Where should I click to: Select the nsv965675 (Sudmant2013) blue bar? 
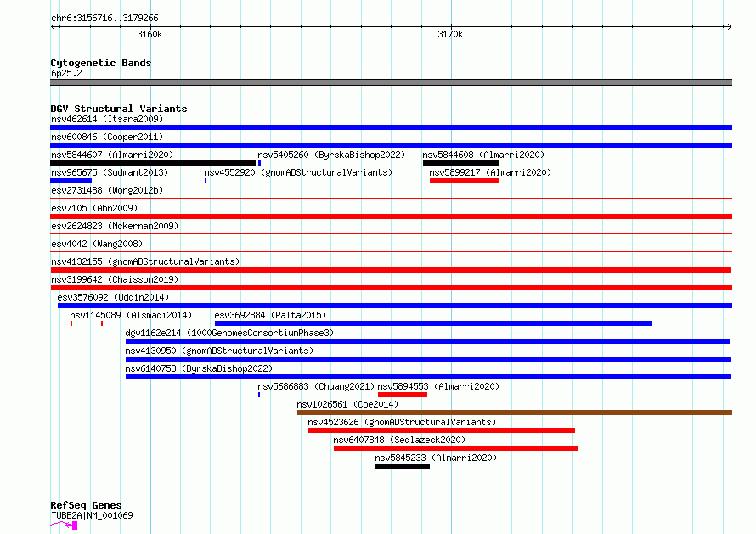tap(71, 181)
